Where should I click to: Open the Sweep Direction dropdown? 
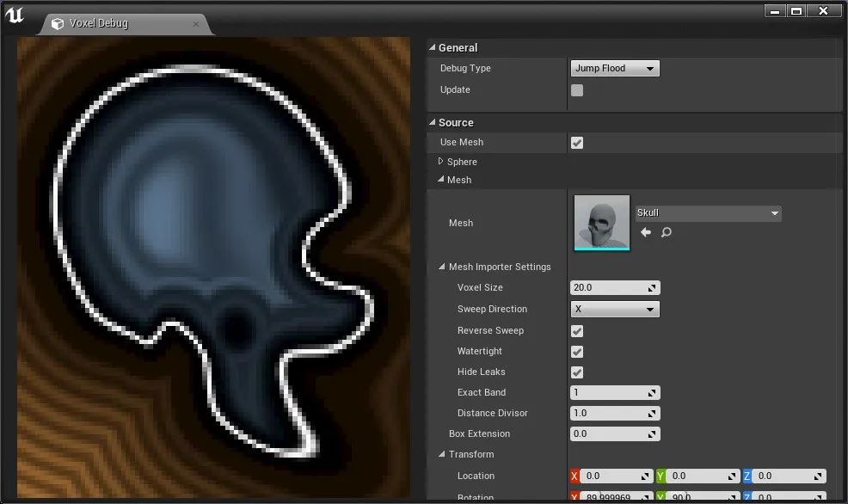tap(614, 310)
